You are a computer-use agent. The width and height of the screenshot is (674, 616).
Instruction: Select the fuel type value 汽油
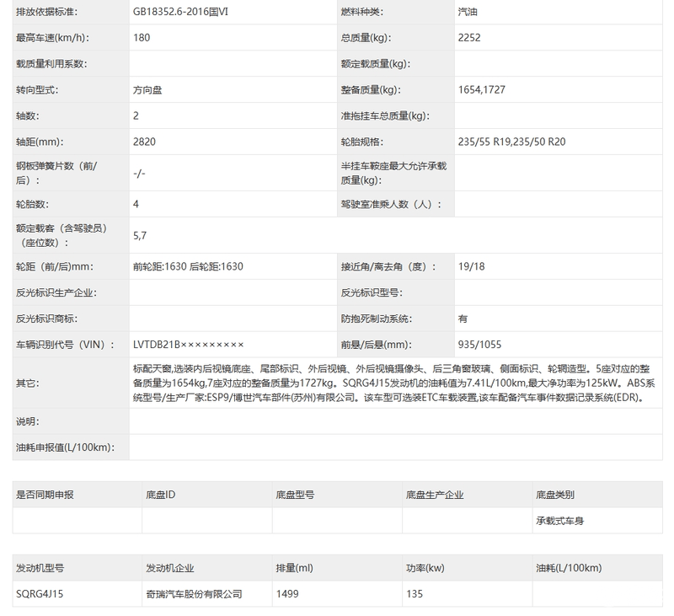click(468, 12)
